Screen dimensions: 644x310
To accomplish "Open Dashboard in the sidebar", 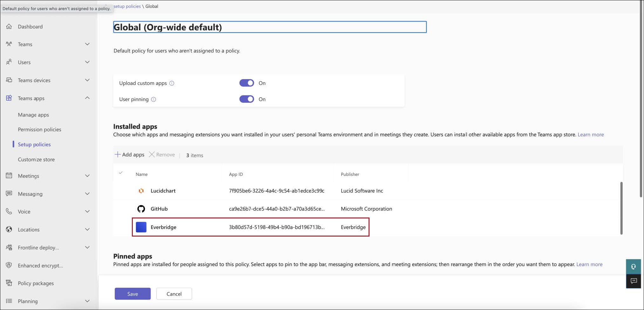I will [30, 26].
